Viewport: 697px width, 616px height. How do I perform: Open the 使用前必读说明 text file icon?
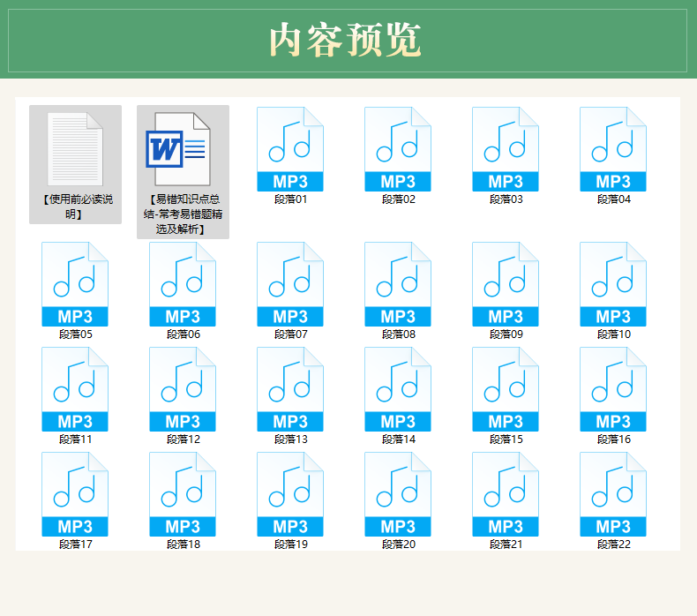pyautogui.click(x=75, y=149)
